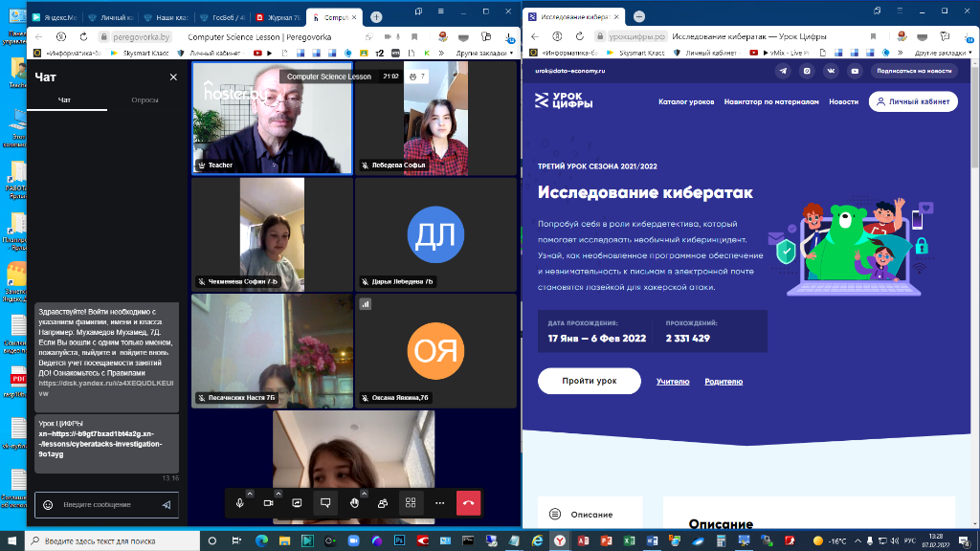Open a new tab in the left browser window

[x=376, y=17]
